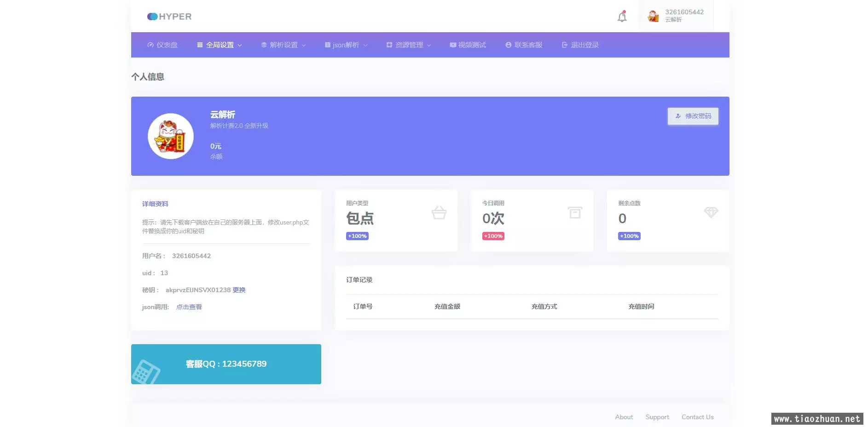Image resolution: width=868 pixels, height=427 pixels.
Task: Click the diamond icon in remaining points card
Action: coord(711,212)
